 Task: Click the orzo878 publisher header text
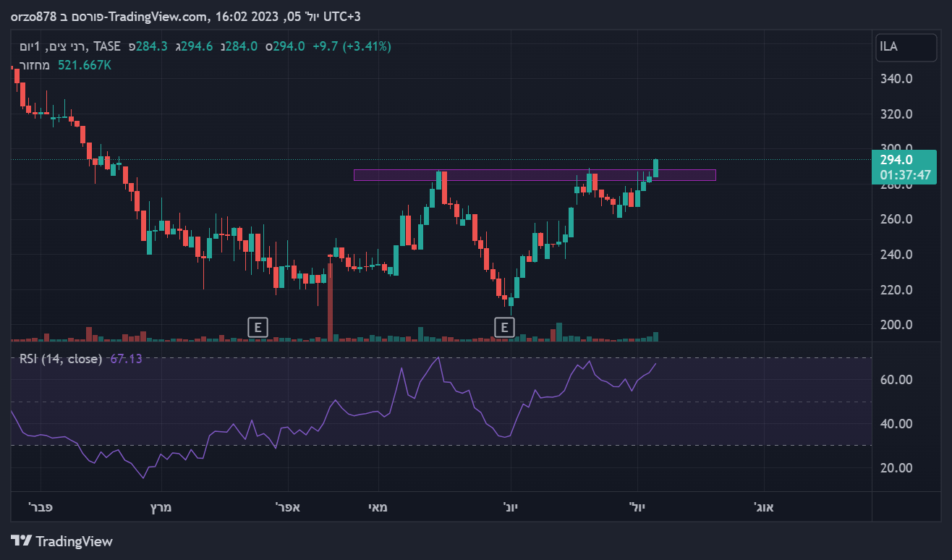pyautogui.click(x=34, y=16)
